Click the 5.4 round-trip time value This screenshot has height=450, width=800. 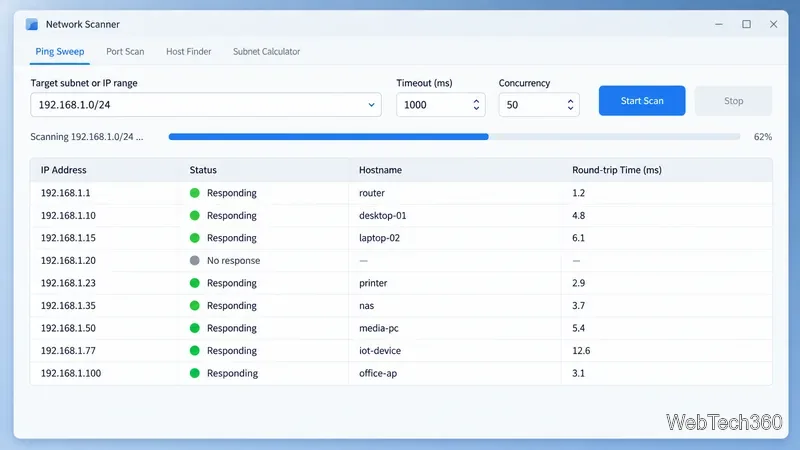[x=578, y=328]
